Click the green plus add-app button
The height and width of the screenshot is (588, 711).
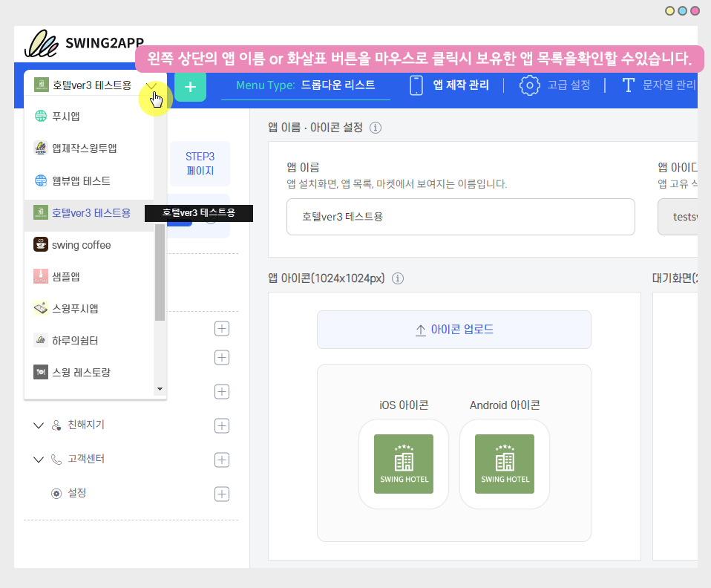coord(190,86)
